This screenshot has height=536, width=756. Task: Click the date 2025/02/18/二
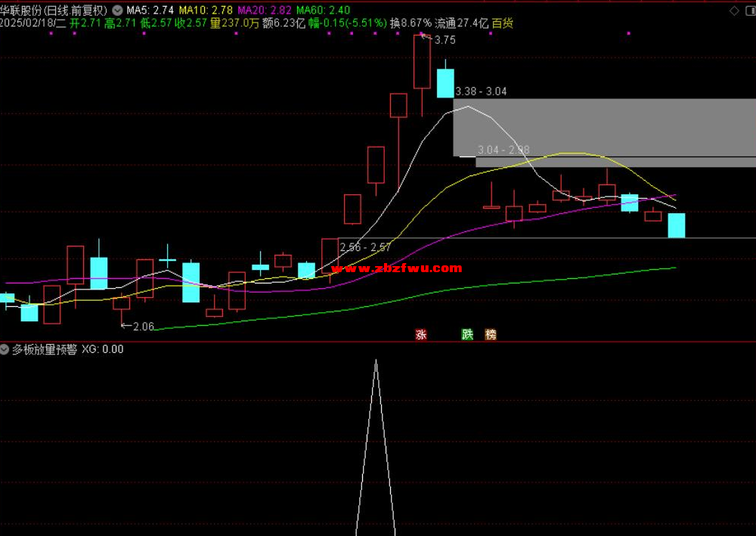[33, 23]
